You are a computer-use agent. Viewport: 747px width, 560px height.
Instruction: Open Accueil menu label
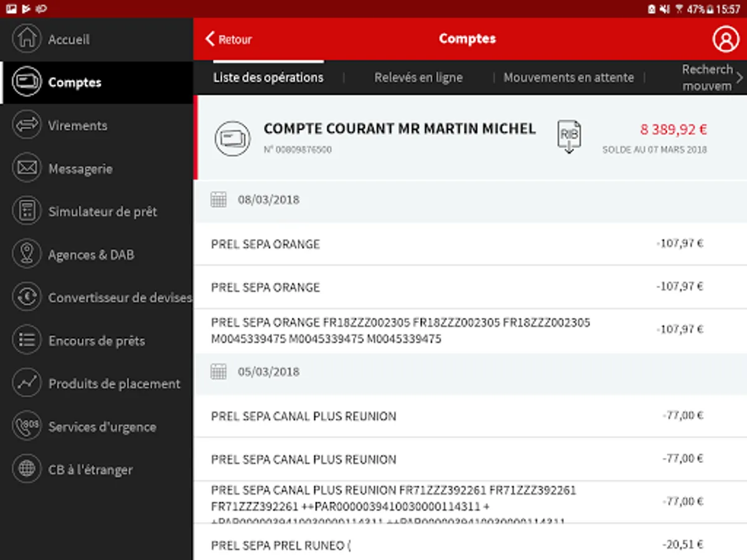point(69,39)
